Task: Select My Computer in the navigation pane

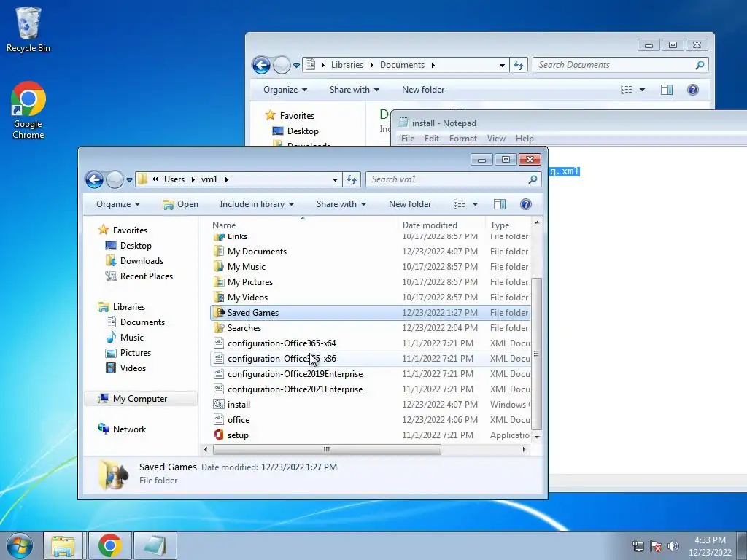Action: [140, 399]
